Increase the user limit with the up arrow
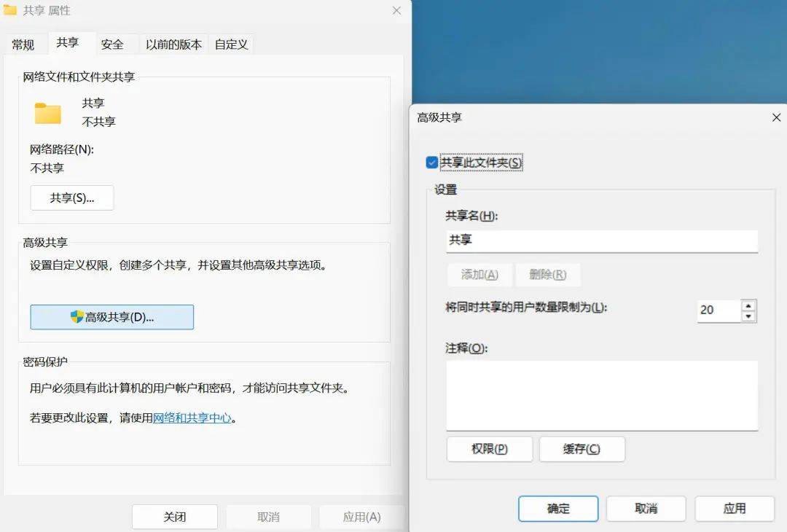This screenshot has height=532, width=787. [748, 305]
